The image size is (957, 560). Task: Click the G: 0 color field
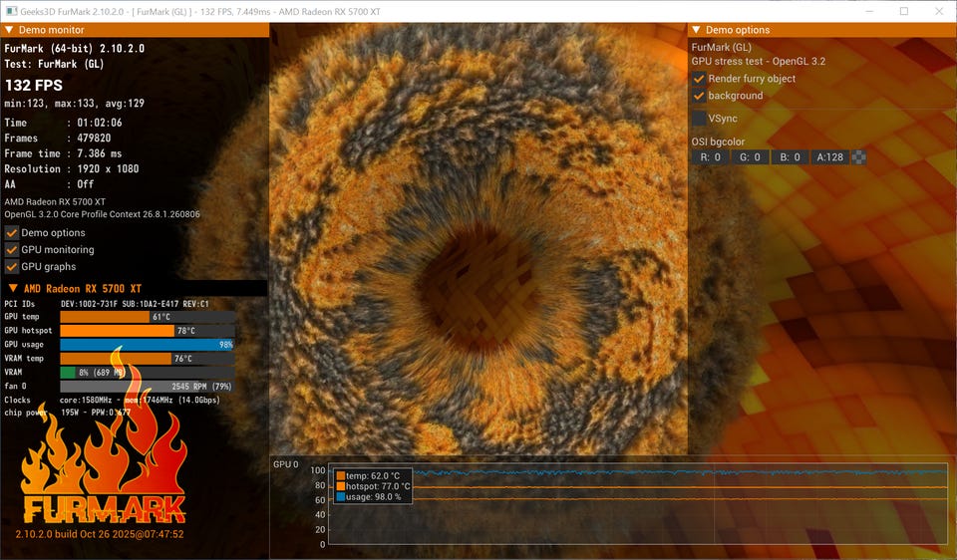pos(750,157)
